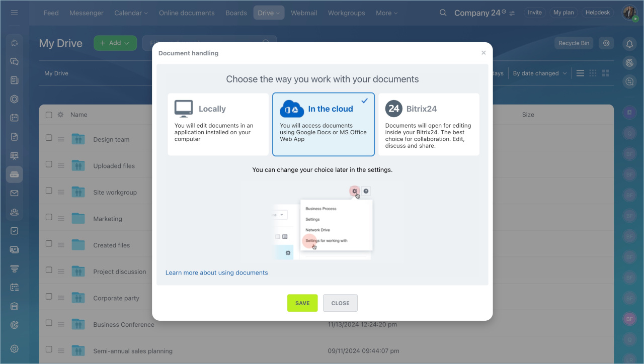Open Calendar icon in left sidebar
Viewport: 644px width, 364px height.
(x=14, y=118)
